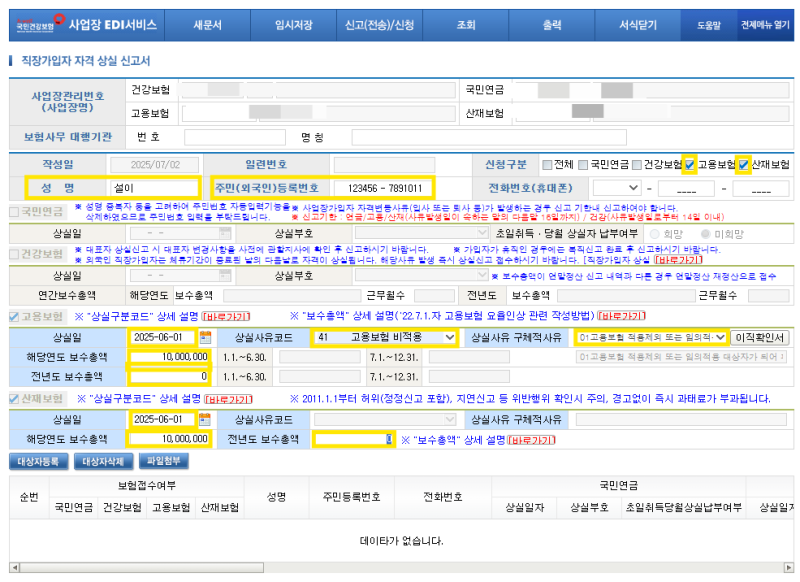Open the 새문서 menu
This screenshot has width=800, height=582.
208,24
